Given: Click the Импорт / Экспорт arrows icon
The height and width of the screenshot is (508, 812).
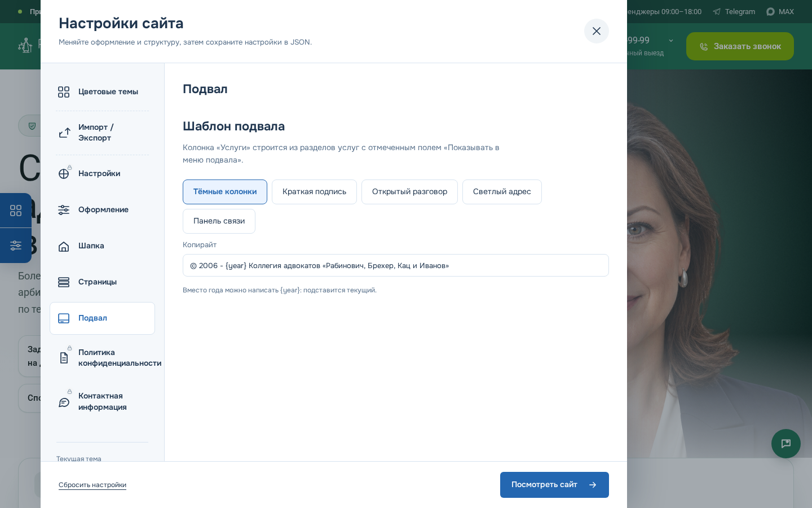Looking at the screenshot, I should pos(64,133).
